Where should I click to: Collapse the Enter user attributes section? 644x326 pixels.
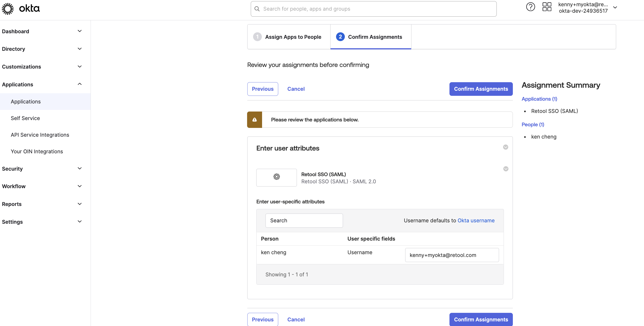click(505, 147)
